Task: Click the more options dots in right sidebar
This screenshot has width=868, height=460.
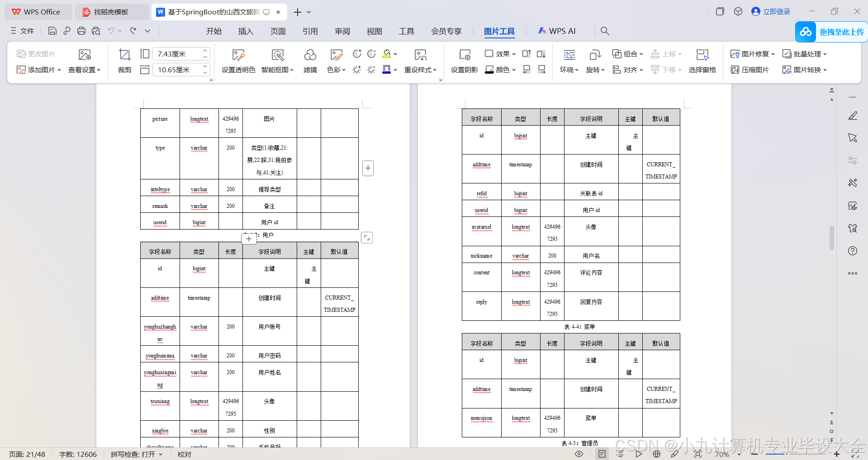Action: tap(853, 273)
